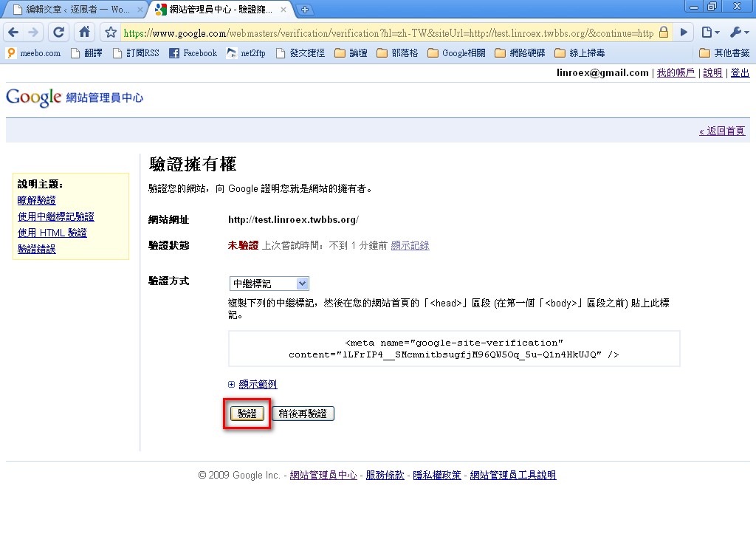
Task: Restore down the browser window
Action: 712,7
